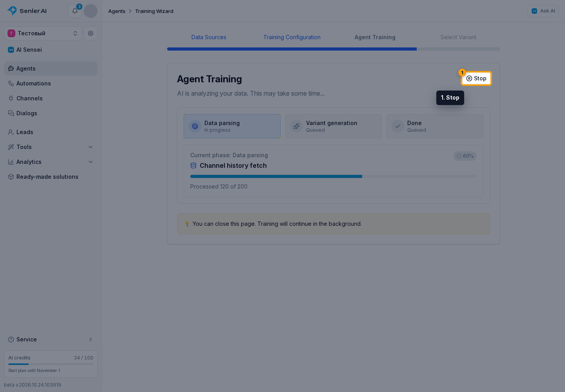Click the Variant generation sparkle icon
This screenshot has width=565, height=392.
pos(297,126)
